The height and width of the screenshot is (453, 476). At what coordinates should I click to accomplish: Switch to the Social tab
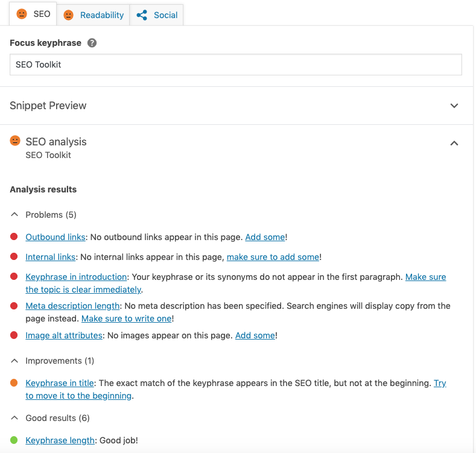157,15
